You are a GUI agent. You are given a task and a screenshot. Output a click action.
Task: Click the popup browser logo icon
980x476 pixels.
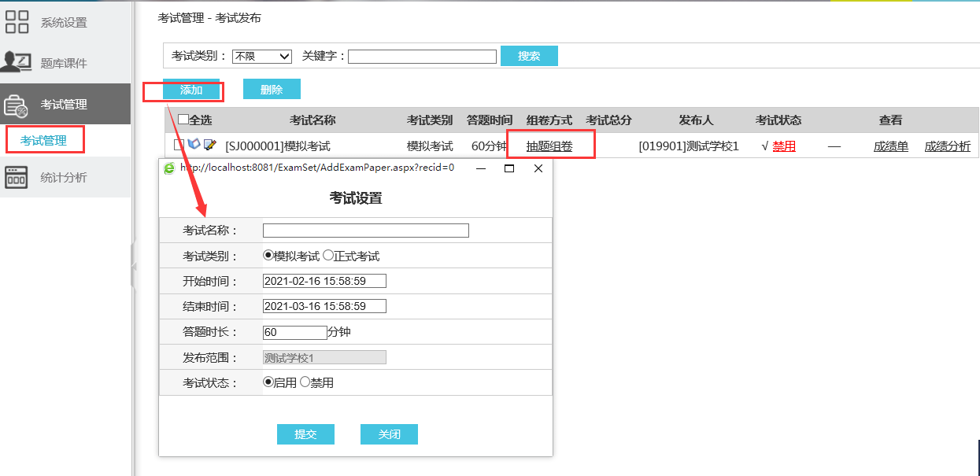(x=168, y=168)
